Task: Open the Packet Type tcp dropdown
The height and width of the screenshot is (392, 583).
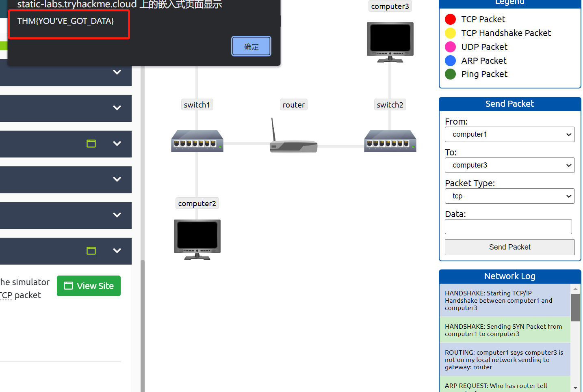Action: 509,196
